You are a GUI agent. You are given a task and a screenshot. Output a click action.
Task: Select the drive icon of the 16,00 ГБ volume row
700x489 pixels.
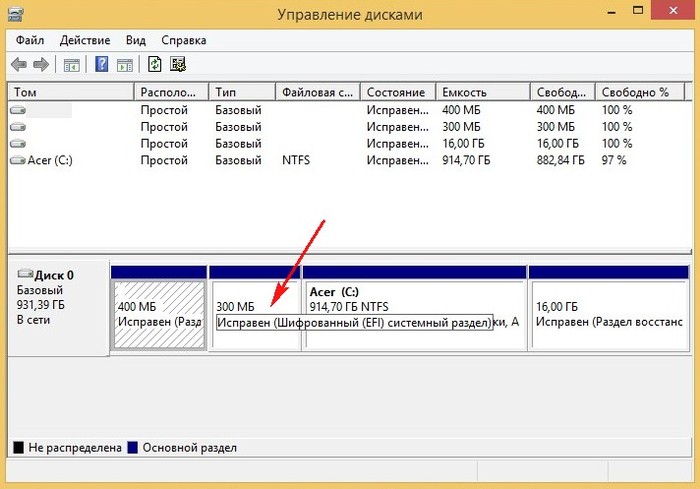coord(18,143)
